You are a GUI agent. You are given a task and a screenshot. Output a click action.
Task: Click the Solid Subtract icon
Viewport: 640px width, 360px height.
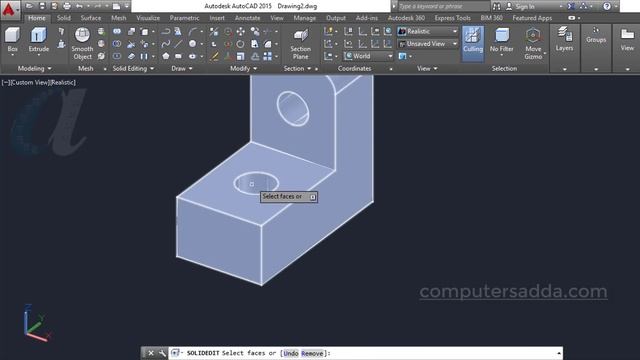[x=117, y=44]
